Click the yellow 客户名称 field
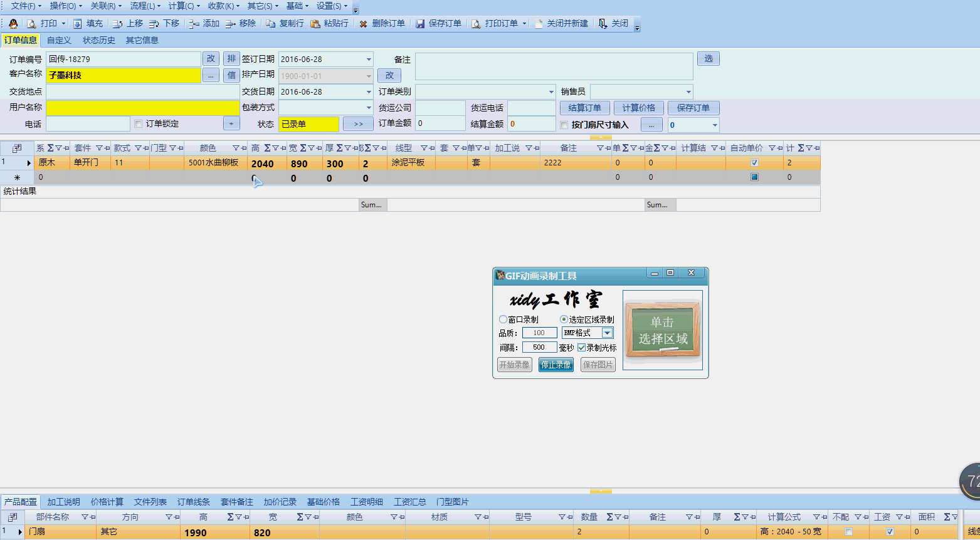The height and width of the screenshot is (540, 980). 124,75
